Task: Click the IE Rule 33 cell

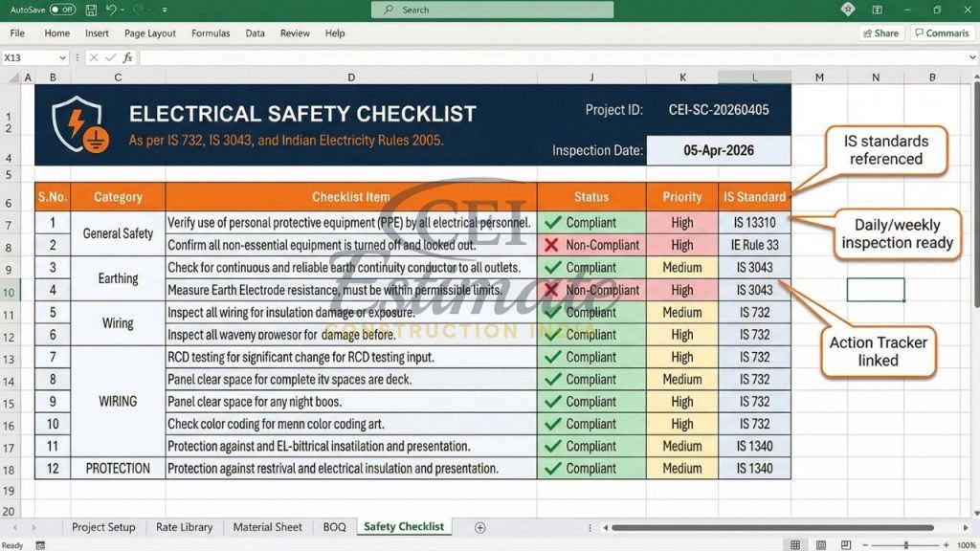Action: coord(754,245)
